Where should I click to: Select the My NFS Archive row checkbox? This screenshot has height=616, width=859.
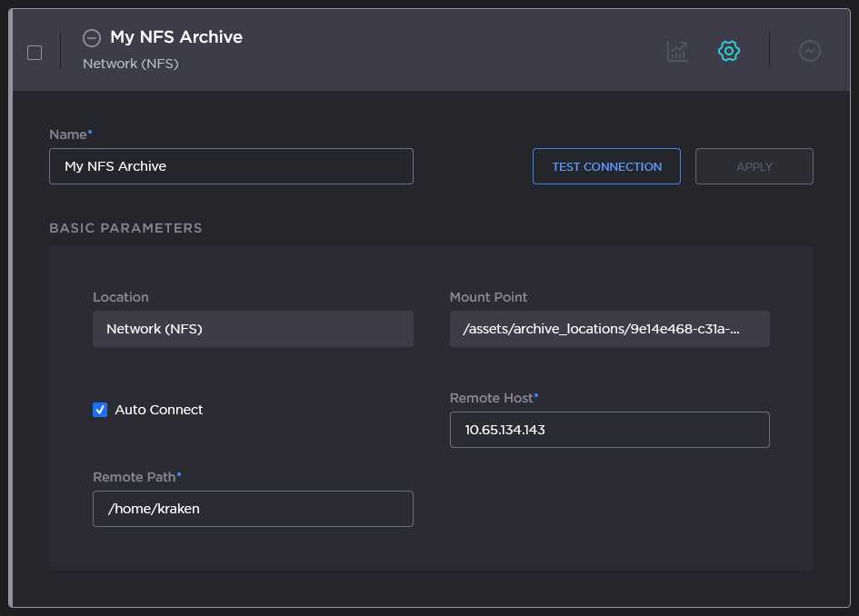(35, 53)
